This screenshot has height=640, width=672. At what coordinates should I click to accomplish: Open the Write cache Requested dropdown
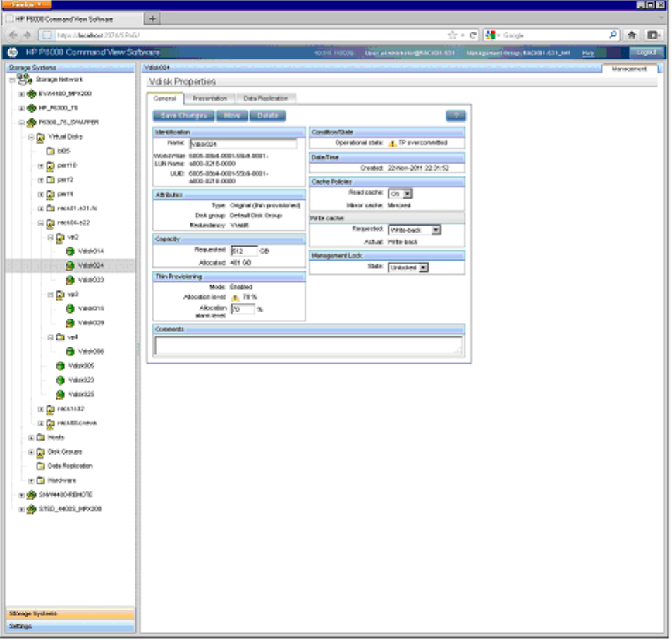click(415, 230)
